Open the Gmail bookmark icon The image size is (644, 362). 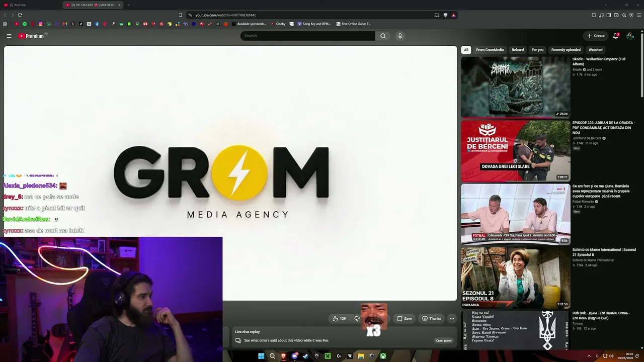(x=65, y=24)
